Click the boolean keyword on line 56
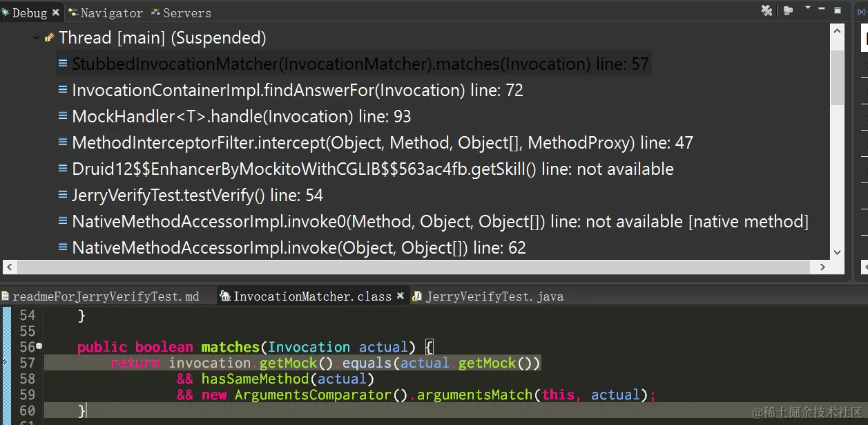Image resolution: width=868 pixels, height=425 pixels. (x=164, y=347)
